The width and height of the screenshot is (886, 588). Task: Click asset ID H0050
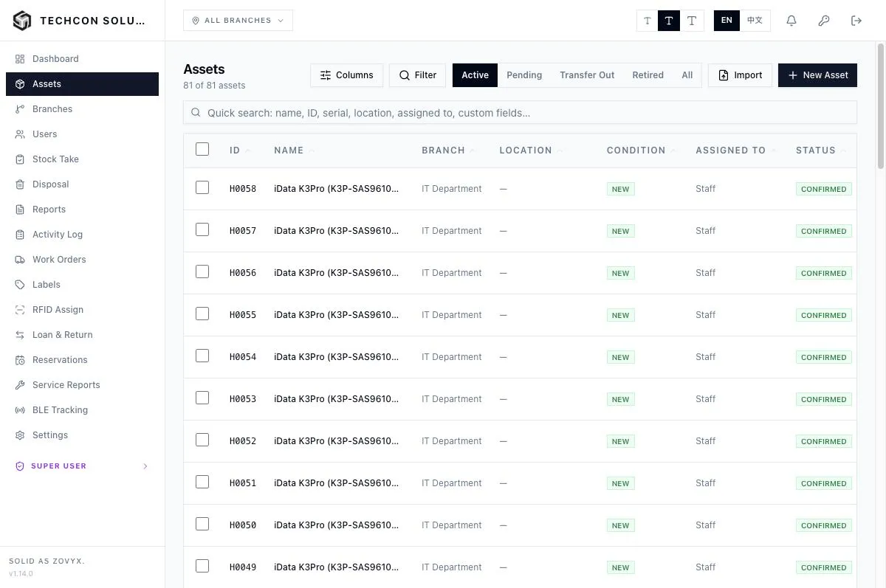(243, 525)
